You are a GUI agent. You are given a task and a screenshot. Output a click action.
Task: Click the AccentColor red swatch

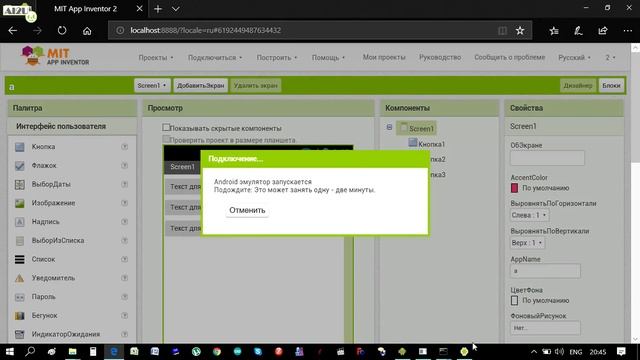514,188
